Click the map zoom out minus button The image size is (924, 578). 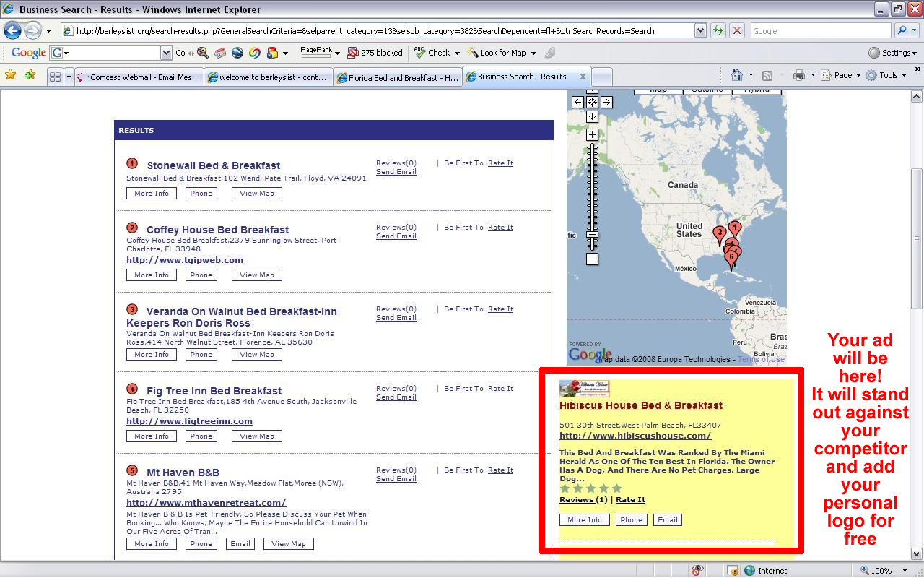click(x=592, y=259)
